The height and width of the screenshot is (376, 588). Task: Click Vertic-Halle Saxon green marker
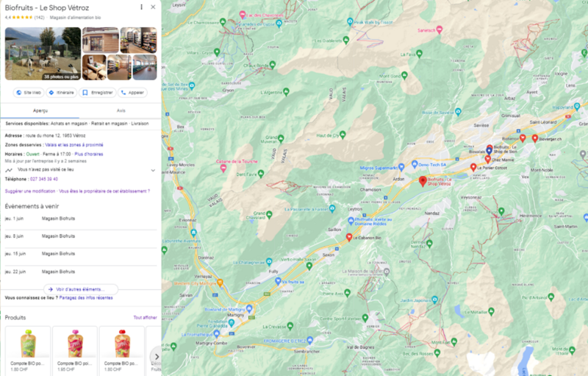(309, 266)
